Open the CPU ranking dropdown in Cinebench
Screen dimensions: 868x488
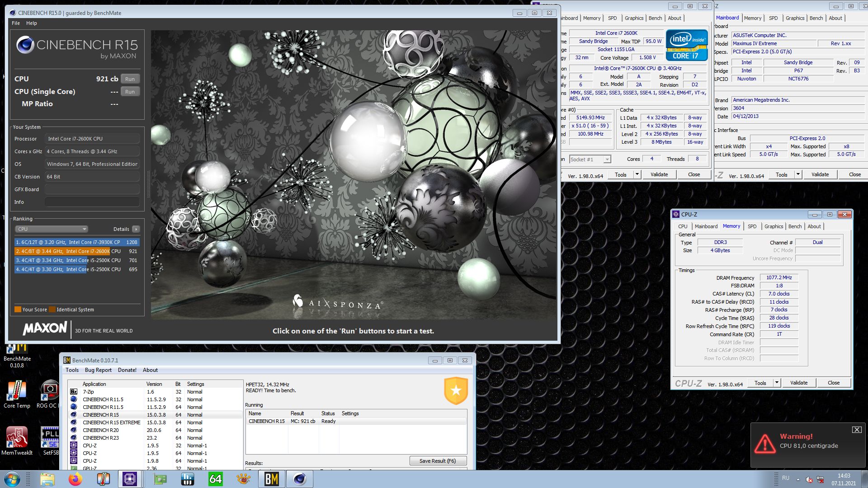52,229
